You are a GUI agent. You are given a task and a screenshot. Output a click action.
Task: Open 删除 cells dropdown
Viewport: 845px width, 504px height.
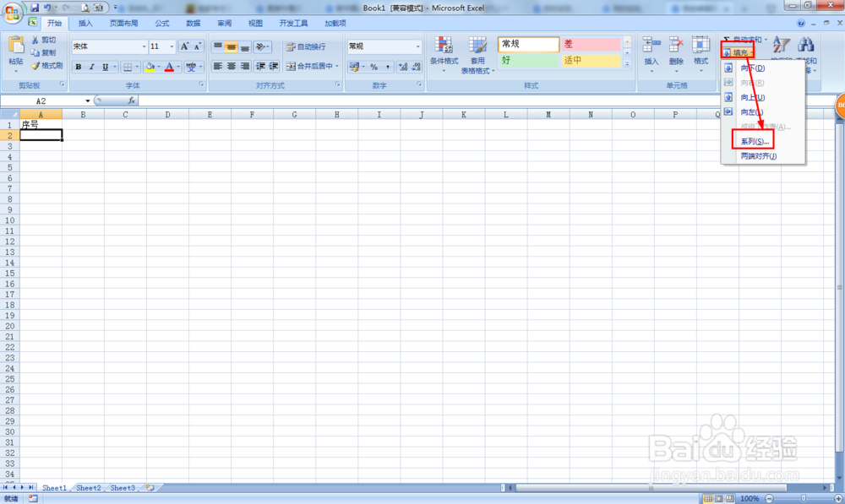coord(676,55)
